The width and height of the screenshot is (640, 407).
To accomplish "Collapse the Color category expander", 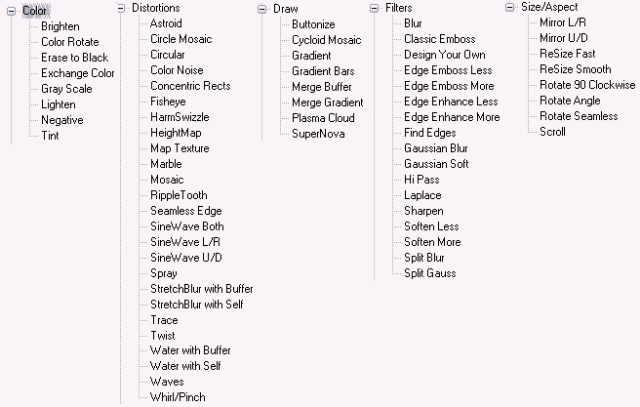I will (x=10, y=10).
